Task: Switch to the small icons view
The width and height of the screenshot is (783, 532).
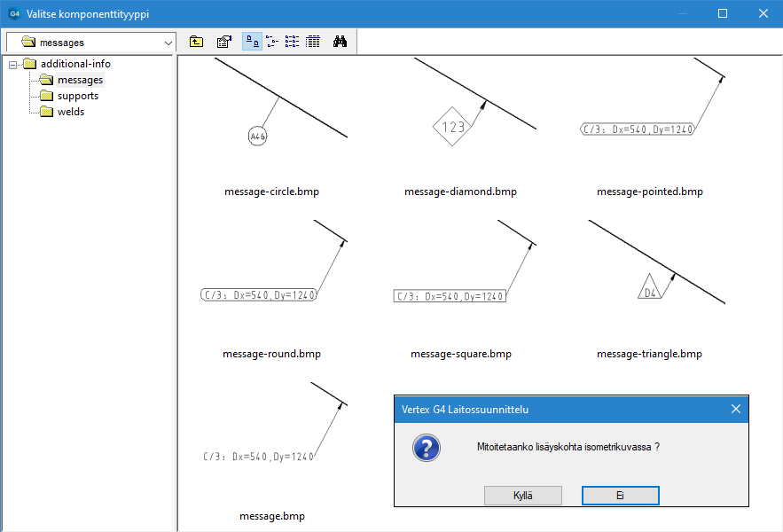Action: pyautogui.click(x=272, y=42)
